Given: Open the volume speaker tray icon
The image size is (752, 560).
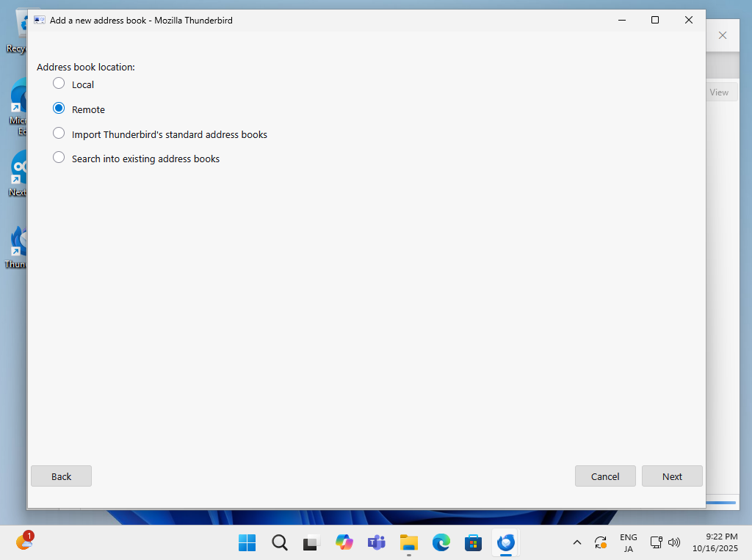Looking at the screenshot, I should tap(674, 542).
